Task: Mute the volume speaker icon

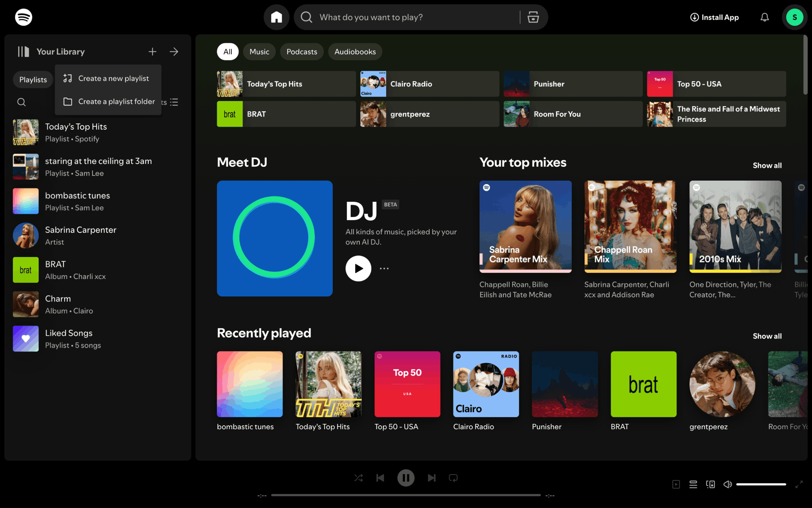Action: (727, 484)
